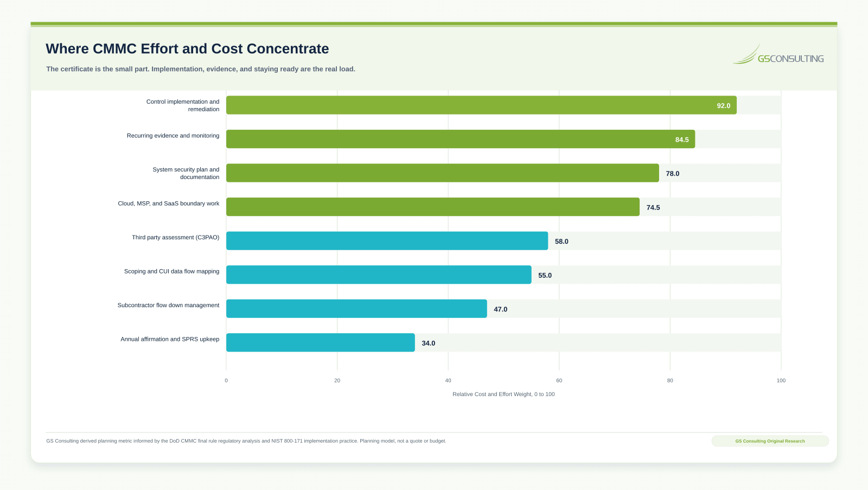Select the Third party assessment (C3PAO) bar
This screenshot has height=490, width=868.
pyautogui.click(x=387, y=241)
